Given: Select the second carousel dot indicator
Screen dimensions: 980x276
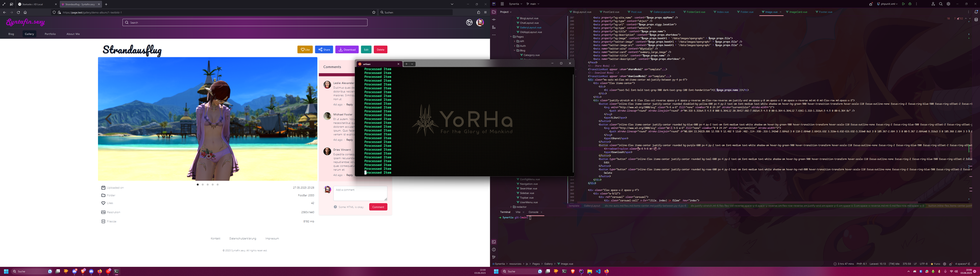Looking at the screenshot, I should (x=203, y=185).
